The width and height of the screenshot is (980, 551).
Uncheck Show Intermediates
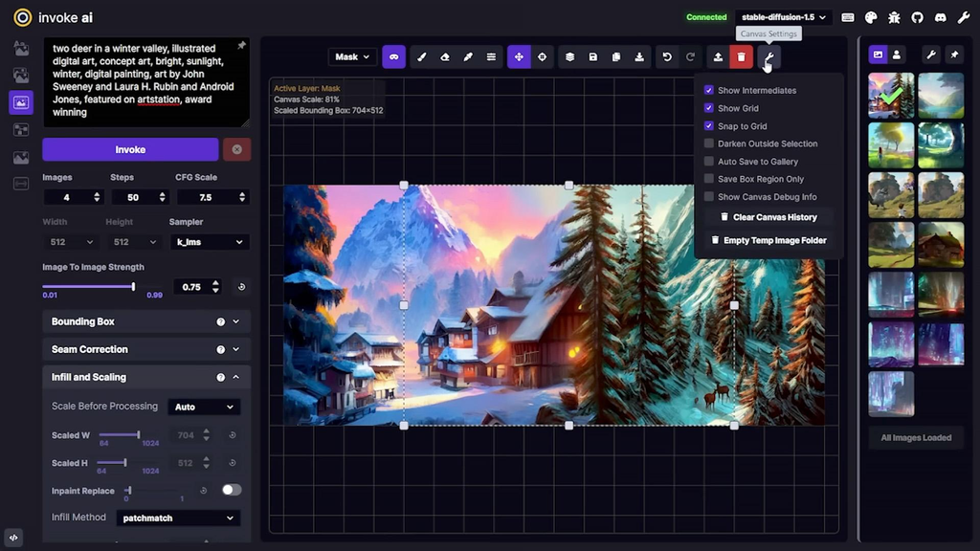coord(709,90)
